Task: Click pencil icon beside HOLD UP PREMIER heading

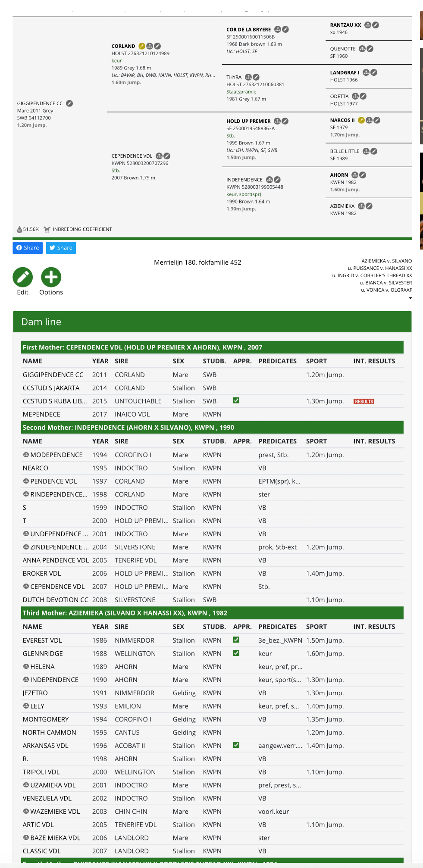Action: 285,121
